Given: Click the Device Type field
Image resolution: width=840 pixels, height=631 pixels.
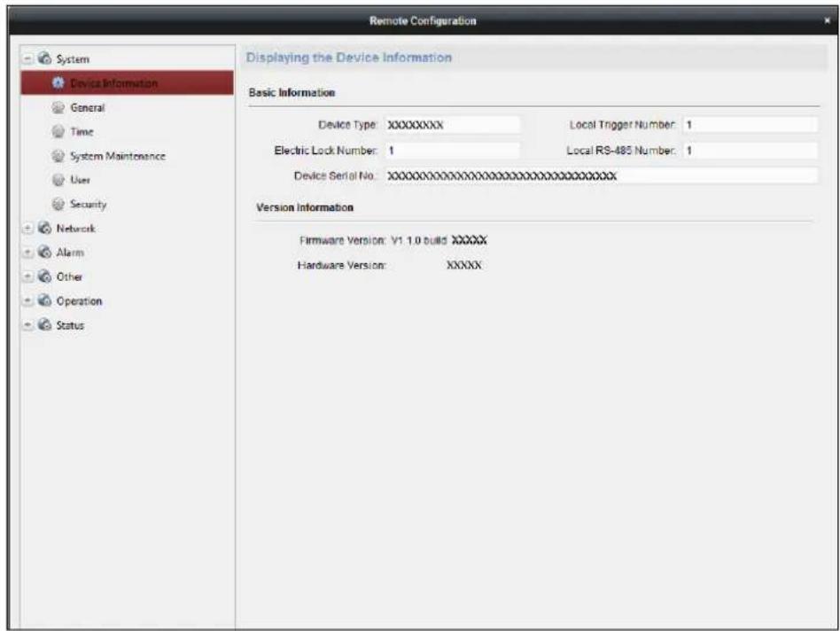Looking at the screenshot, I should pyautogui.click(x=452, y=125).
